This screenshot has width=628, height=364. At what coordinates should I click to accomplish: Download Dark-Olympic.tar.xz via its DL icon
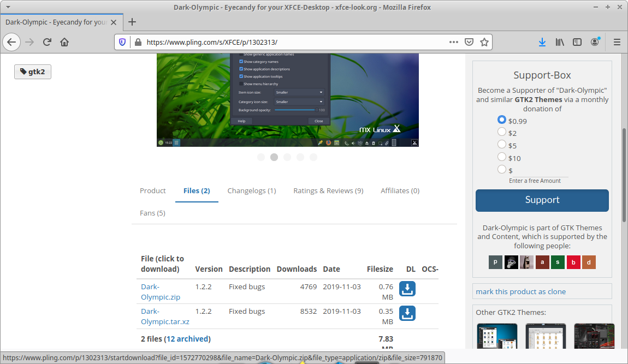[407, 313]
